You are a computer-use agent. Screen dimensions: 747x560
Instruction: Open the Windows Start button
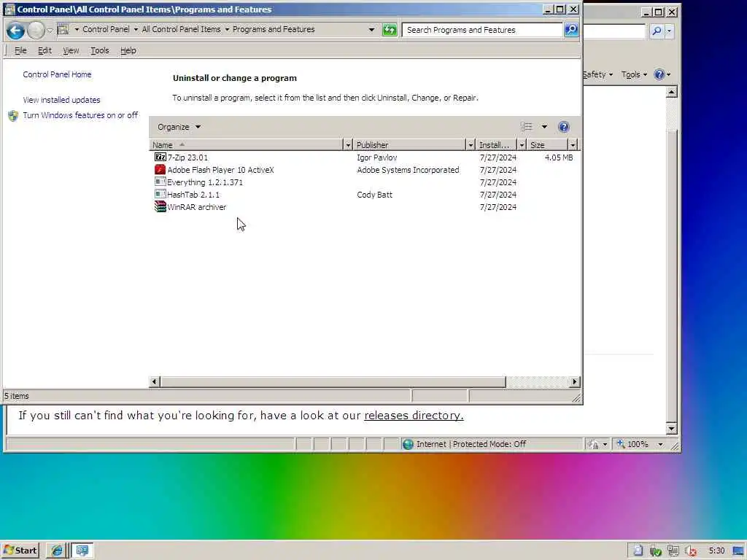20,551
